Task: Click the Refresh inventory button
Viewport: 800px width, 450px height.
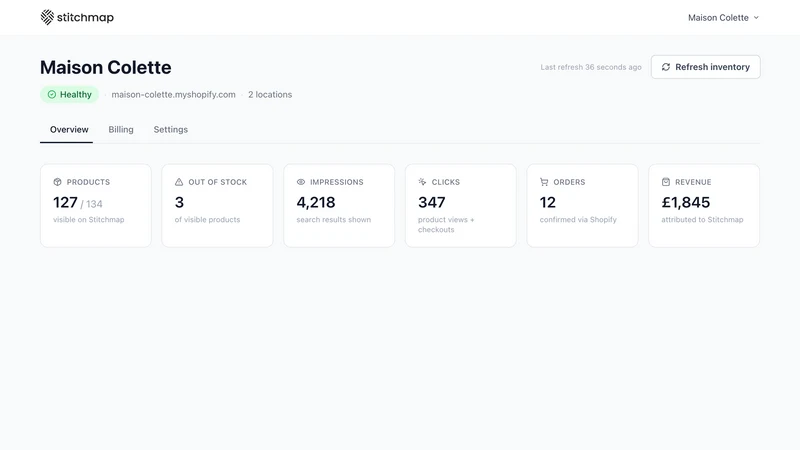Action: (706, 67)
